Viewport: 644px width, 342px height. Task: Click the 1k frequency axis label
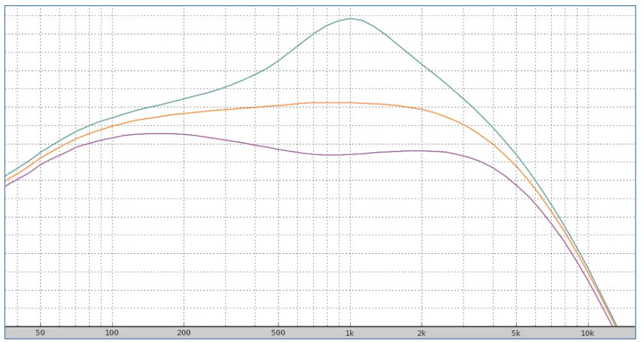(350, 332)
